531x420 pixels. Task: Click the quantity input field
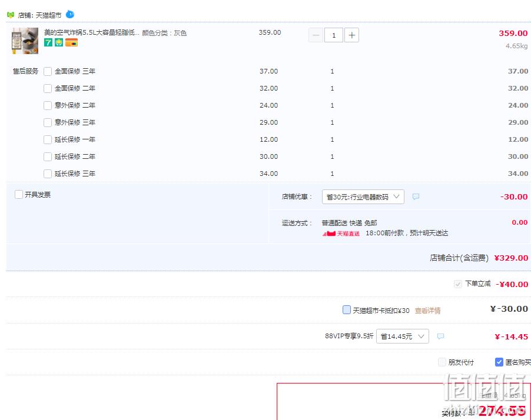click(x=334, y=35)
